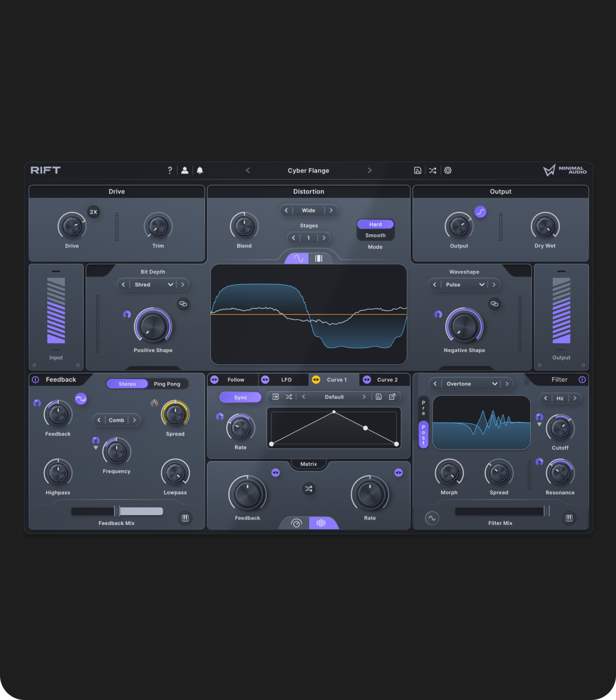Select Smooth distortion mode

click(x=375, y=236)
